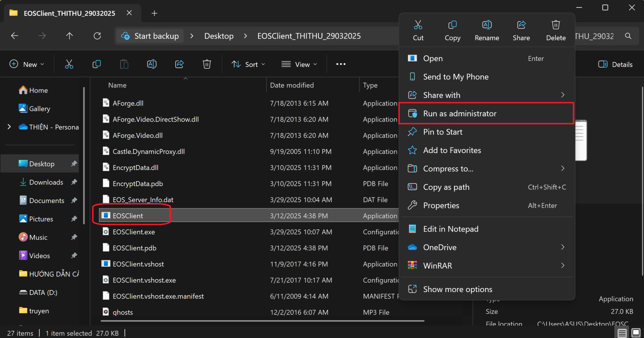The width and height of the screenshot is (644, 338).
Task: Select Show more options
Action: (x=487, y=289)
